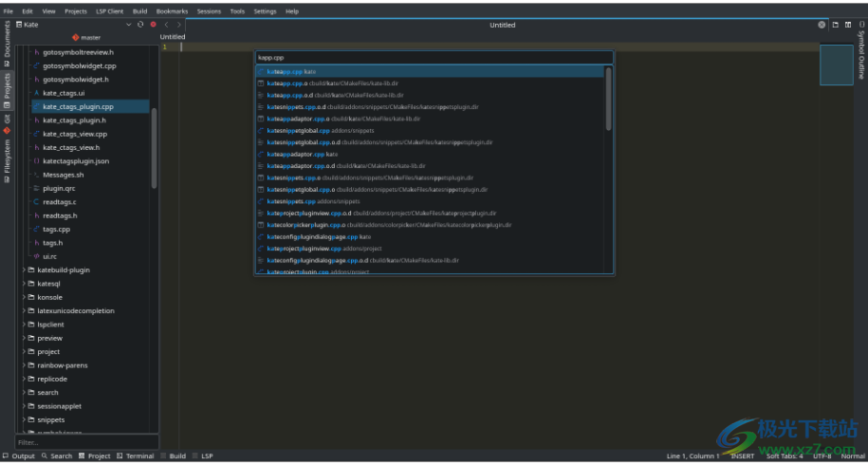Click Line 1, Column 1 status
The height and width of the screenshot is (465, 868).
(693, 456)
